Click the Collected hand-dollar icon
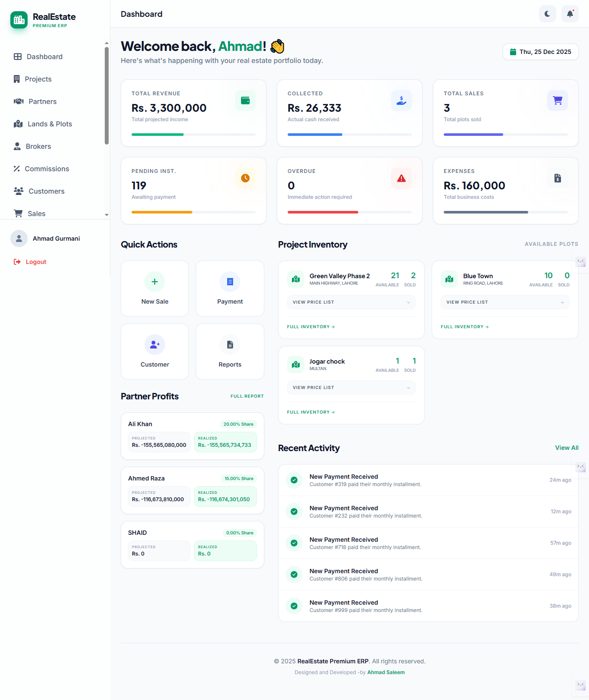 pyautogui.click(x=401, y=100)
